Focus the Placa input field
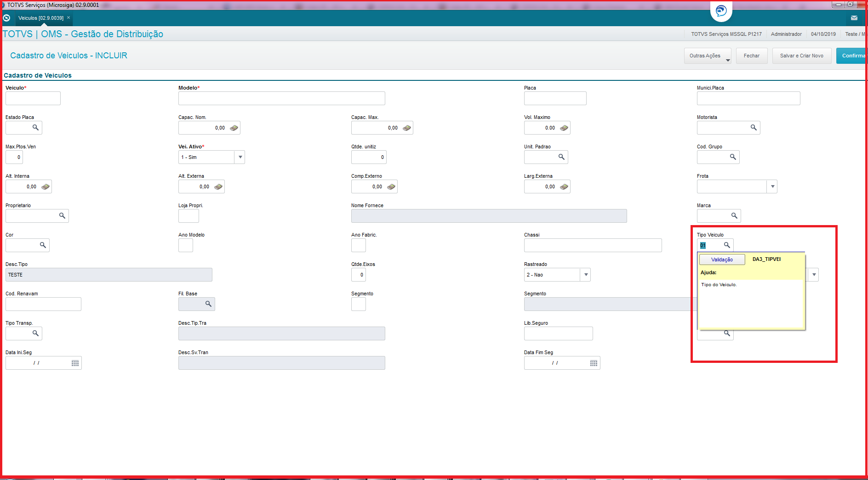 555,98
